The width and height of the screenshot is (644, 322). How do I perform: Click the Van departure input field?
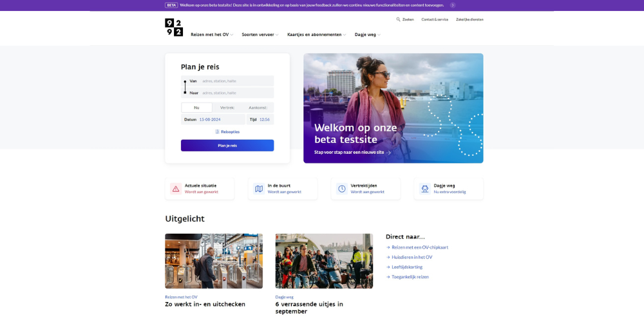tap(236, 81)
